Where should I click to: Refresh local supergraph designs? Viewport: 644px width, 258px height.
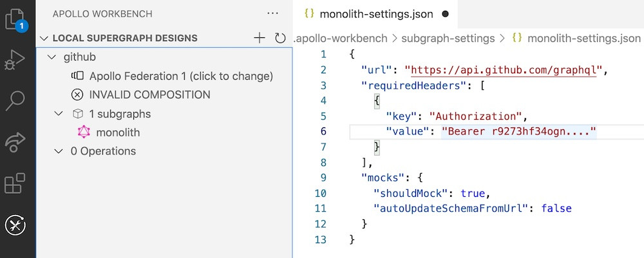tap(280, 38)
